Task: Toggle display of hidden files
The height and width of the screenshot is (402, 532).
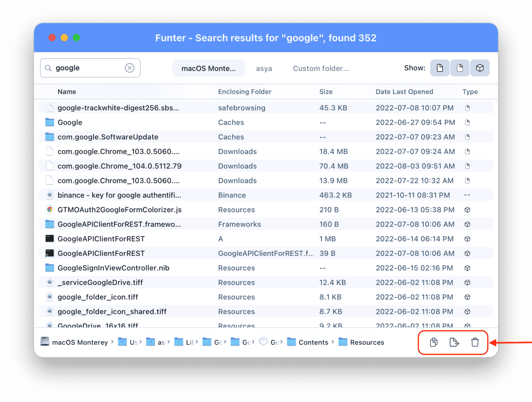Action: [460, 68]
